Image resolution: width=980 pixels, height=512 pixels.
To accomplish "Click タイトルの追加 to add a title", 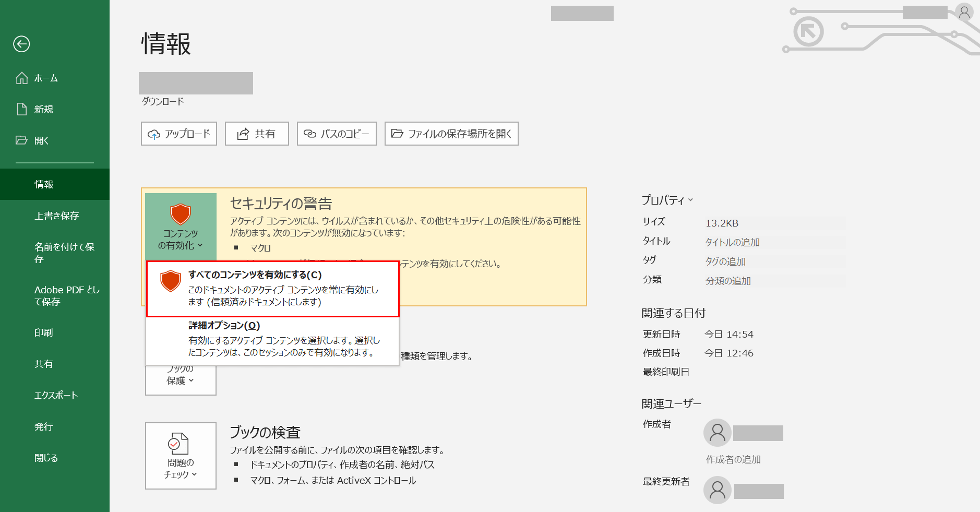I will (732, 242).
